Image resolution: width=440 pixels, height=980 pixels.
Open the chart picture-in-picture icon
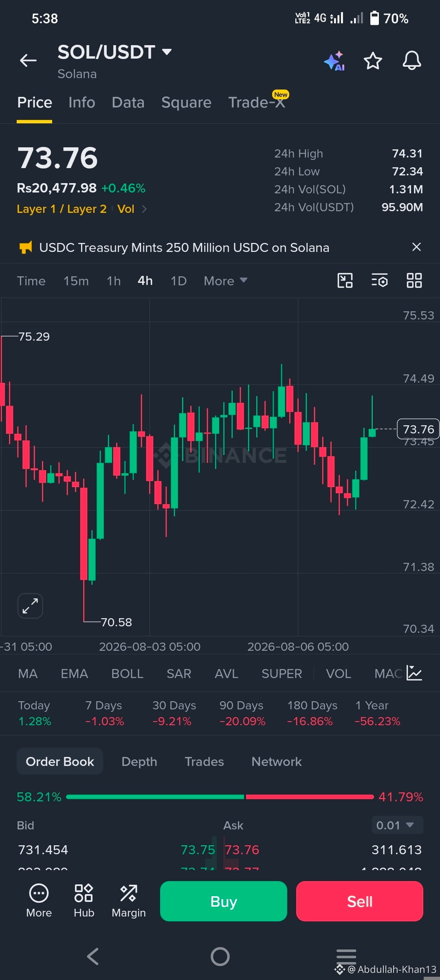345,280
